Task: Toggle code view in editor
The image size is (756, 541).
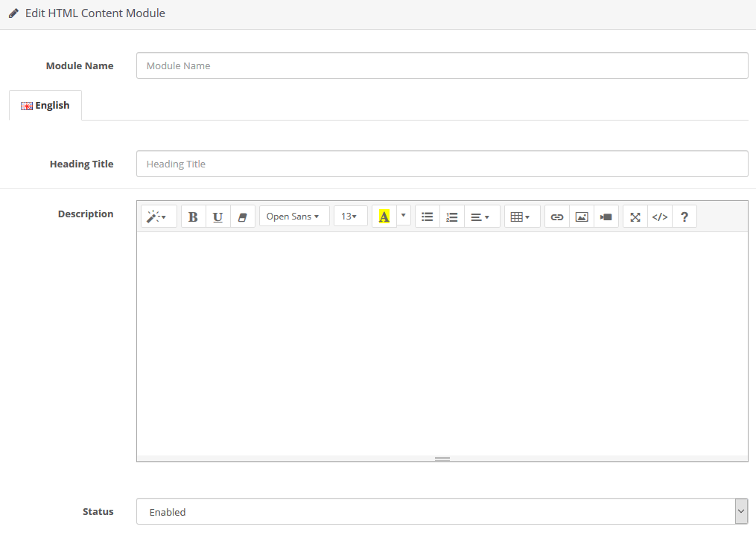Action: tap(660, 217)
